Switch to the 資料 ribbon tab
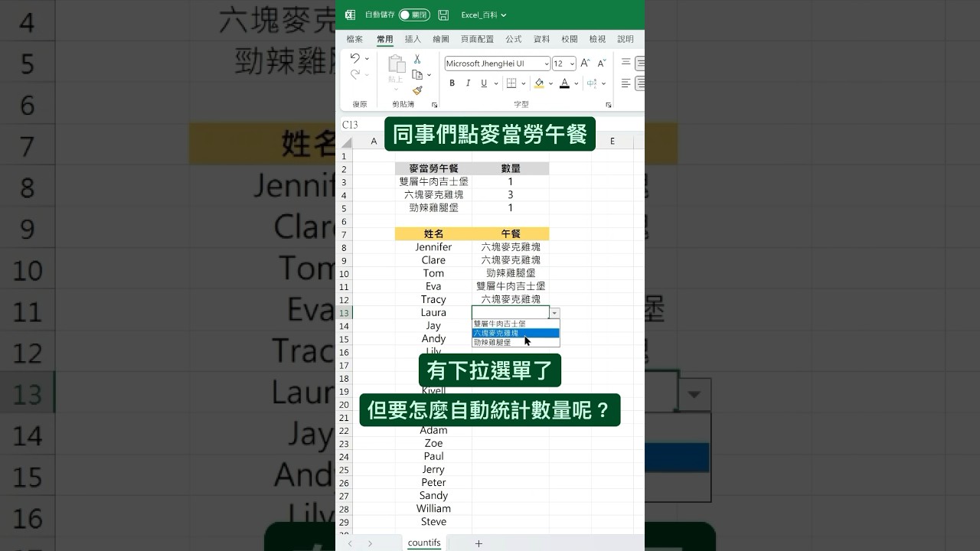980x551 pixels. (541, 39)
